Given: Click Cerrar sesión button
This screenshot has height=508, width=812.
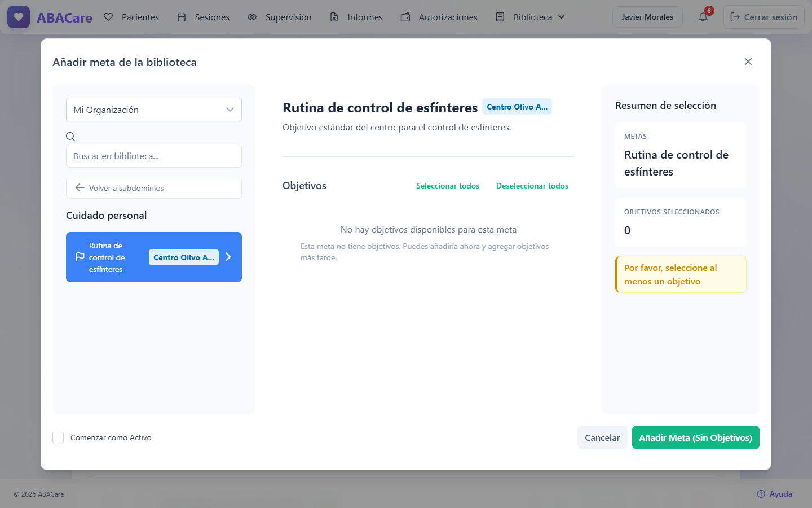Looking at the screenshot, I should coord(764,17).
